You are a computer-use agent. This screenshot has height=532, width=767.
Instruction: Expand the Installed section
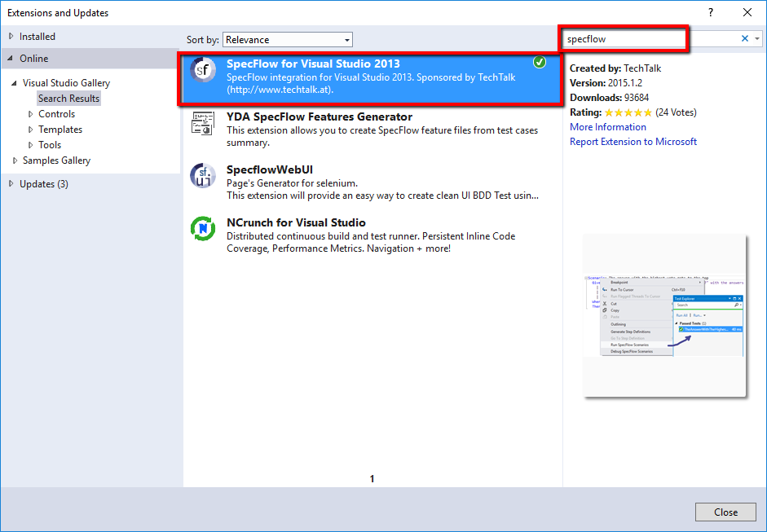point(10,36)
